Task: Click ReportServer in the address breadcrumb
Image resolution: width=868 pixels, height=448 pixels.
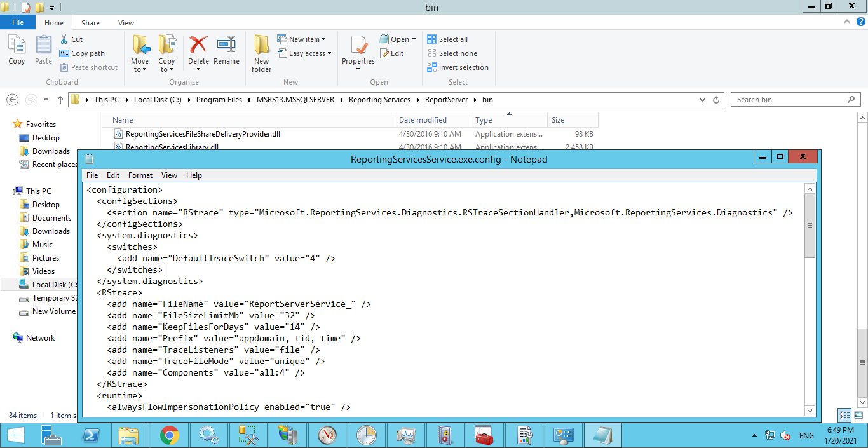Action: (446, 100)
